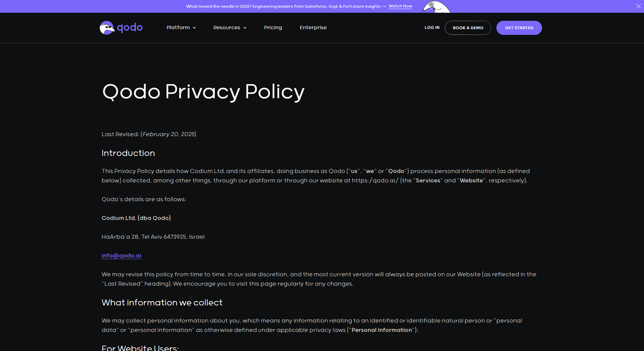Image resolution: width=644 pixels, height=351 pixels.
Task: Click the February 20, 2025 revision date
Action: tap(168, 134)
